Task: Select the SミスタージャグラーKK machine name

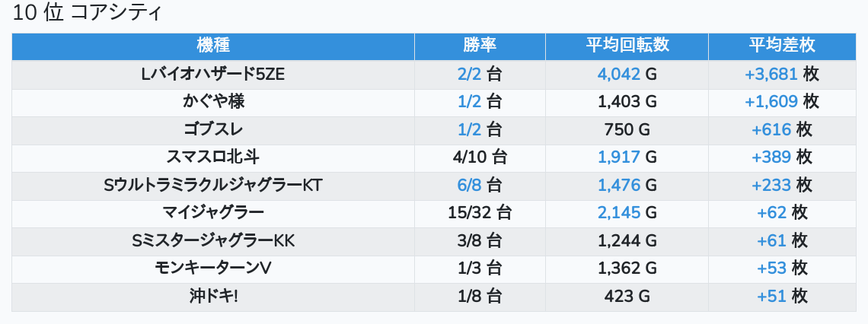Action: (213, 241)
